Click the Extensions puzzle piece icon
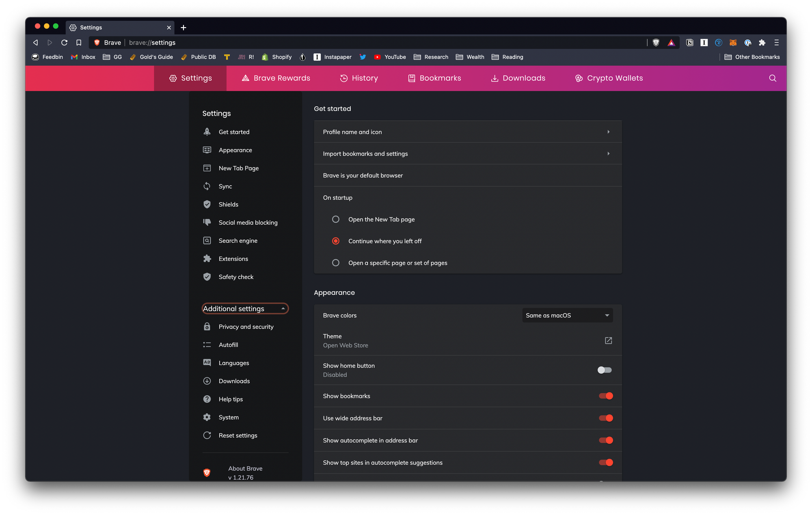812x515 pixels. (x=762, y=43)
